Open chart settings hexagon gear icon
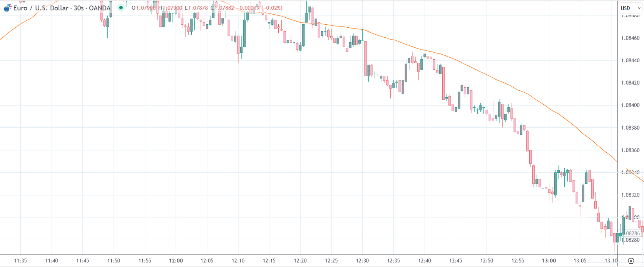 631,261
